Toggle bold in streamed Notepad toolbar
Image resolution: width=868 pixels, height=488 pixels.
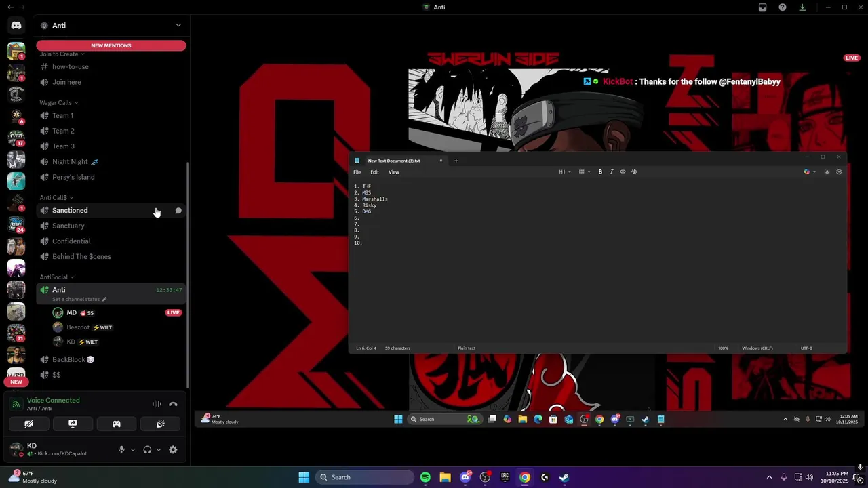[x=600, y=172]
